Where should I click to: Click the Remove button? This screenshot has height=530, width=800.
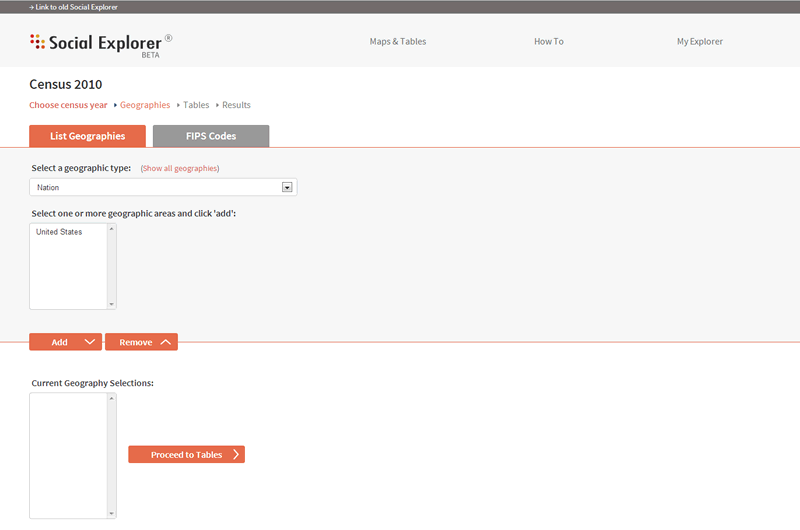tap(141, 342)
